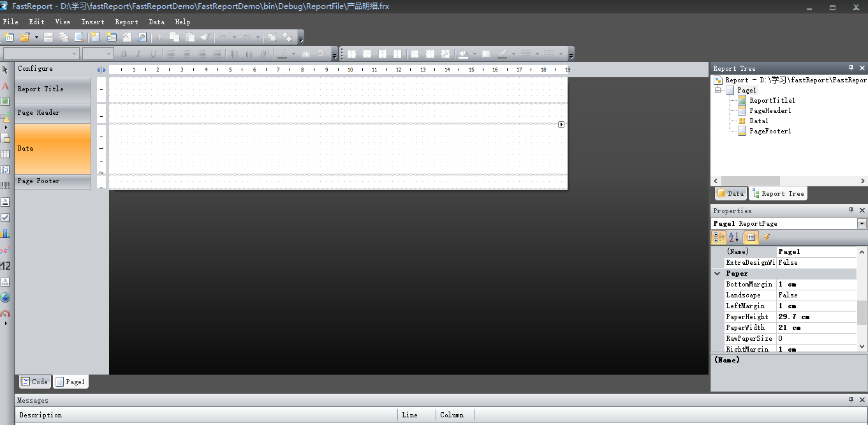The height and width of the screenshot is (425, 868).
Task: Toggle justify text alignment
Action: [217, 54]
